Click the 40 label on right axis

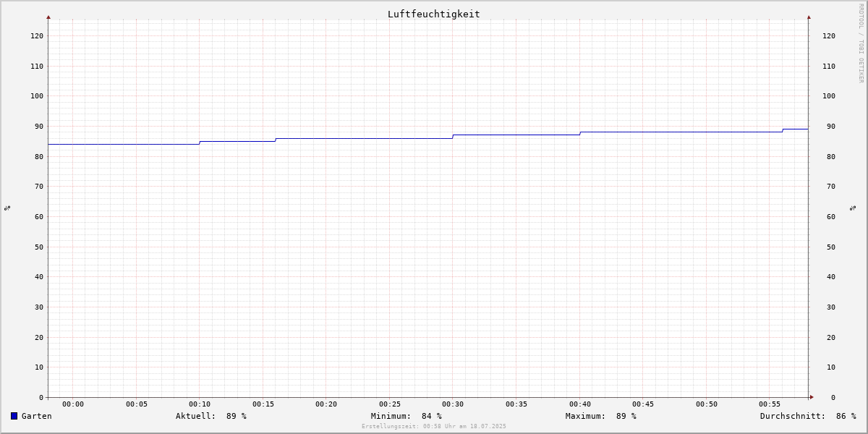(x=831, y=277)
